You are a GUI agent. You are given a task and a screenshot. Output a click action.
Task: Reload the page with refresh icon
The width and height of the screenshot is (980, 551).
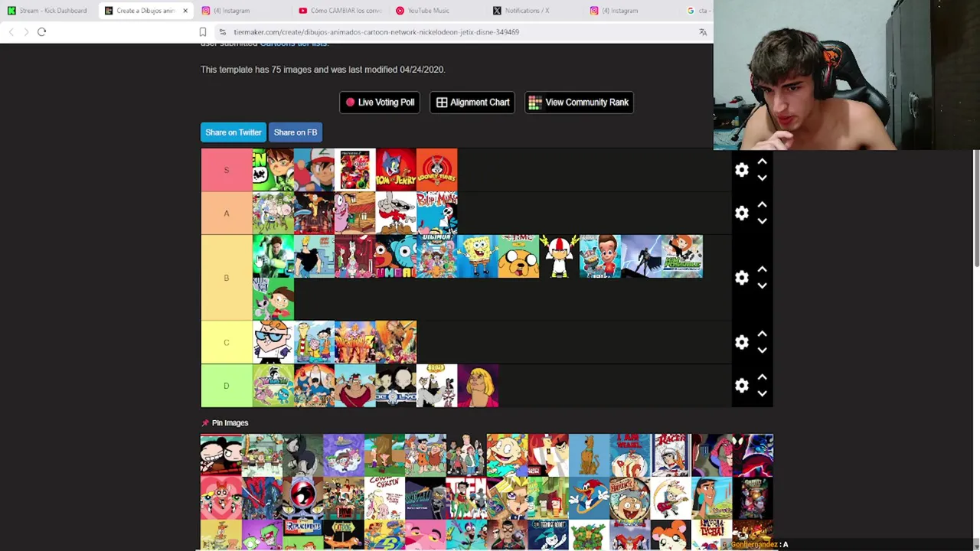(42, 32)
